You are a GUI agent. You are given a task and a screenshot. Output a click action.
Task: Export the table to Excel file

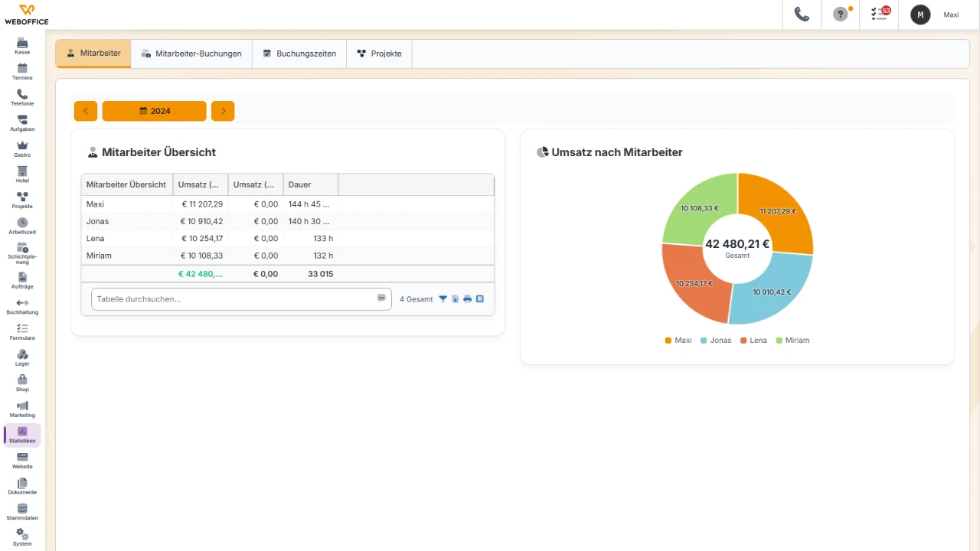tap(456, 299)
